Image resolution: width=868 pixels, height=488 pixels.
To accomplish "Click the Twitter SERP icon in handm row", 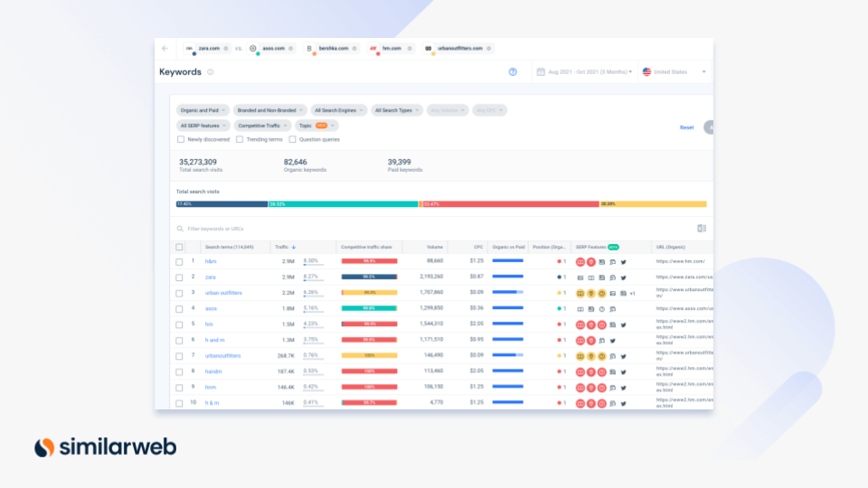I will 623,372.
